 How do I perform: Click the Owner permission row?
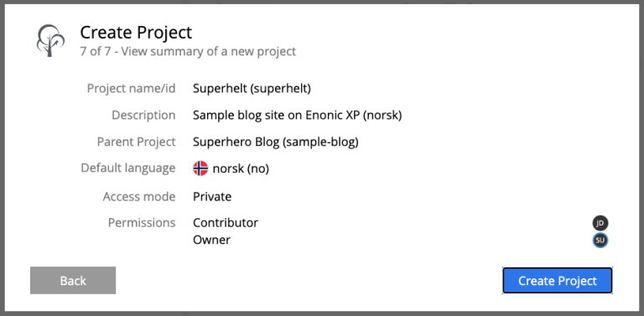tap(401, 240)
